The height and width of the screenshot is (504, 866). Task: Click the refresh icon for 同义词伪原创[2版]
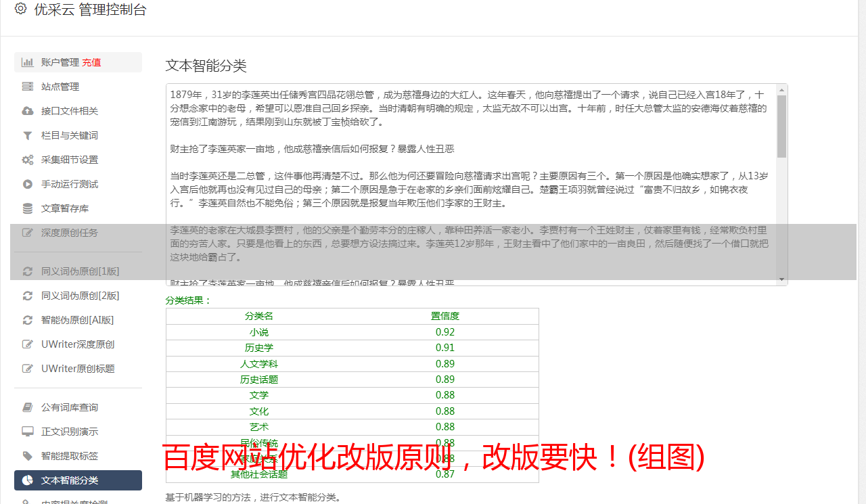(x=28, y=296)
